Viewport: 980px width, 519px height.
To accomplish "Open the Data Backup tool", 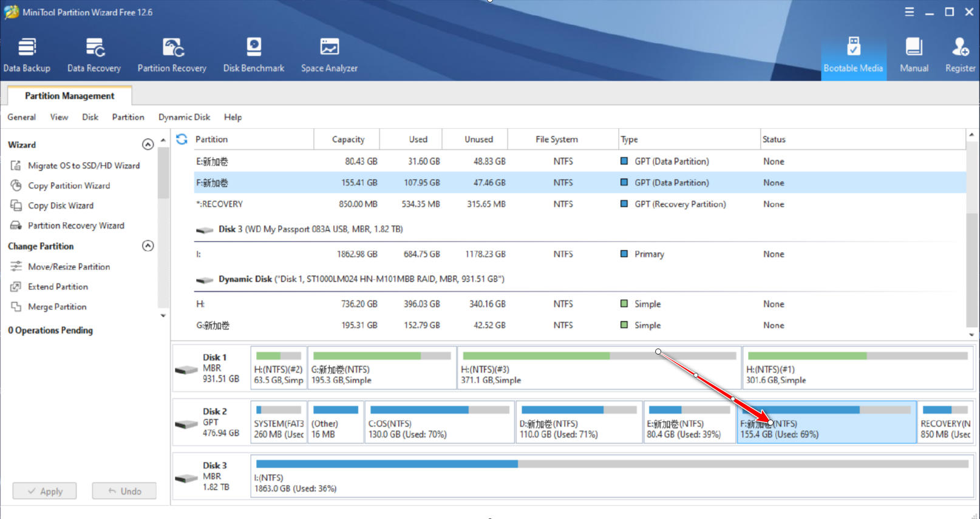I will tap(27, 55).
